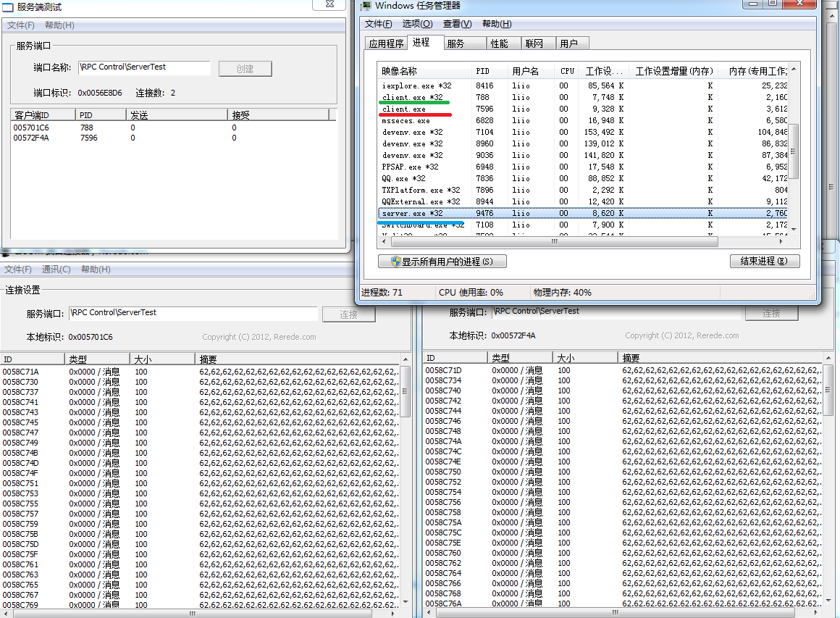Open 文件(F) menu in left client window
This screenshot has width=840, height=618.
(x=18, y=269)
